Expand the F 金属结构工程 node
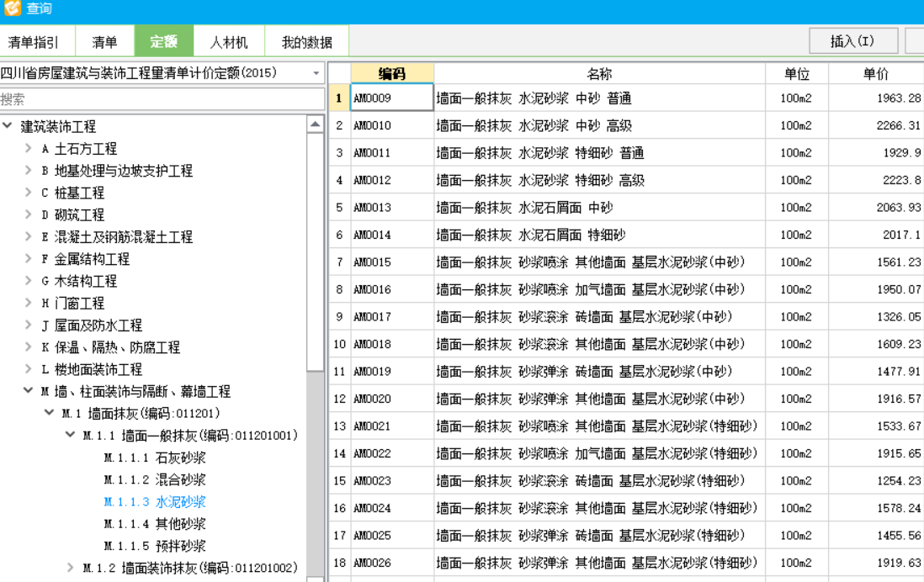 tap(28, 258)
